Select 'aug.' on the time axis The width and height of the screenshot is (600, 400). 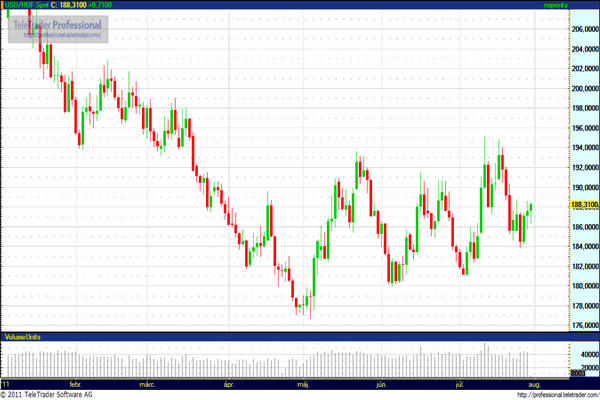535,383
